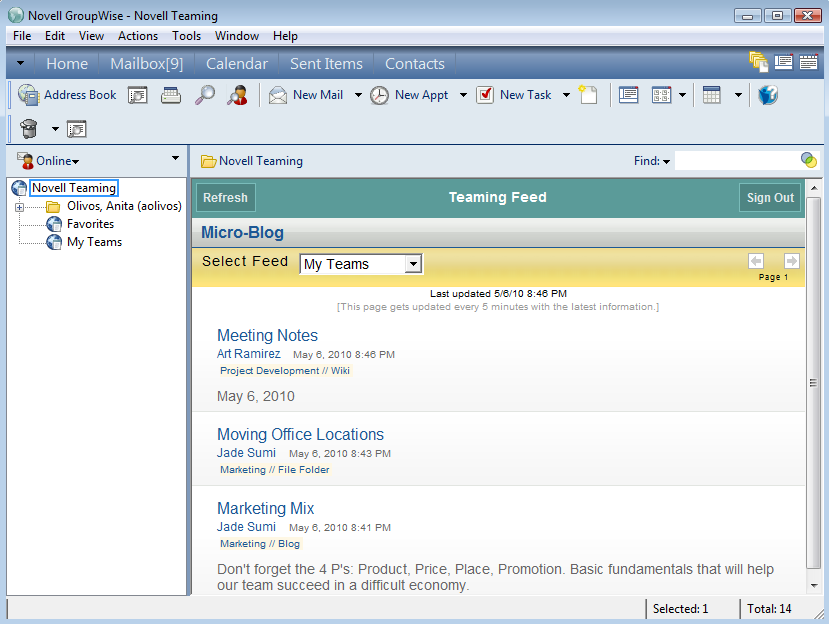
Task: Open the Window menu
Action: pos(237,36)
